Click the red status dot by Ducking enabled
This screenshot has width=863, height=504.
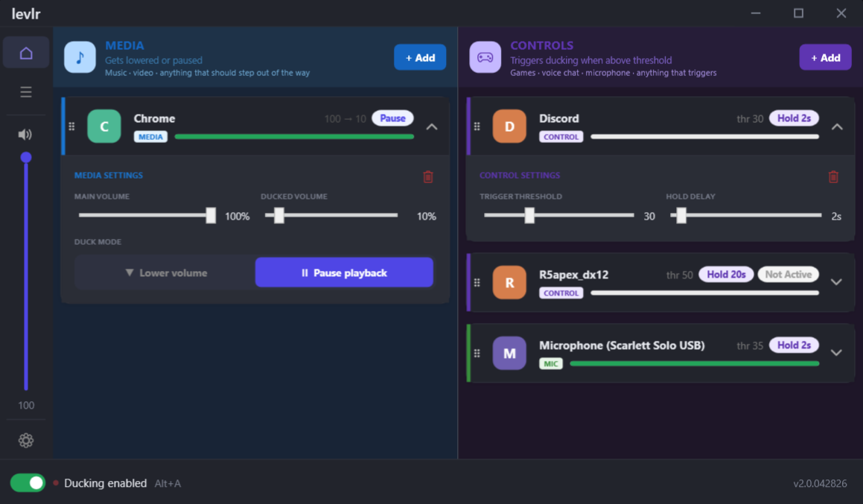[56, 482]
